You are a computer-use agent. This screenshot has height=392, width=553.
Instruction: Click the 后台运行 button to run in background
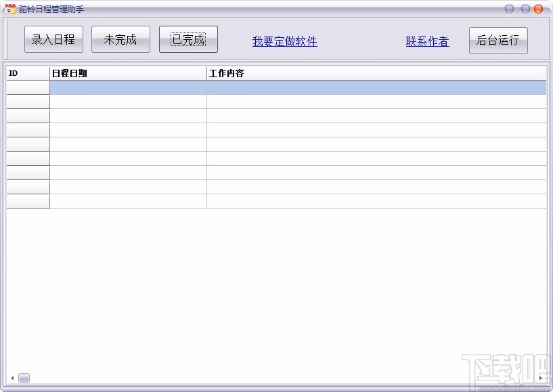click(498, 41)
